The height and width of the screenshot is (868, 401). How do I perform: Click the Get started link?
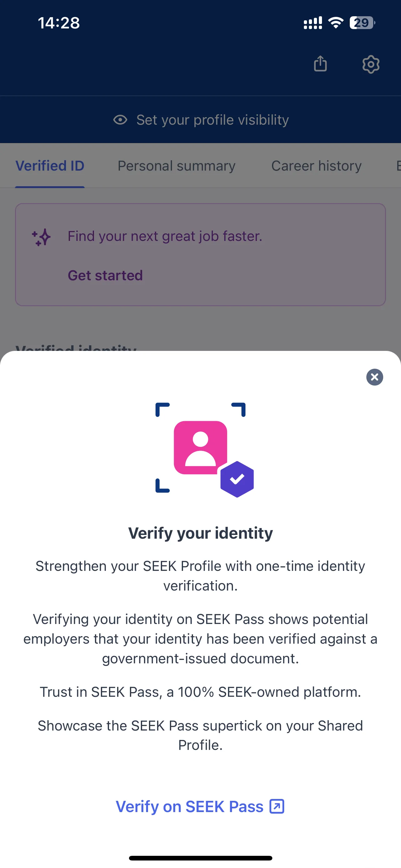click(105, 275)
